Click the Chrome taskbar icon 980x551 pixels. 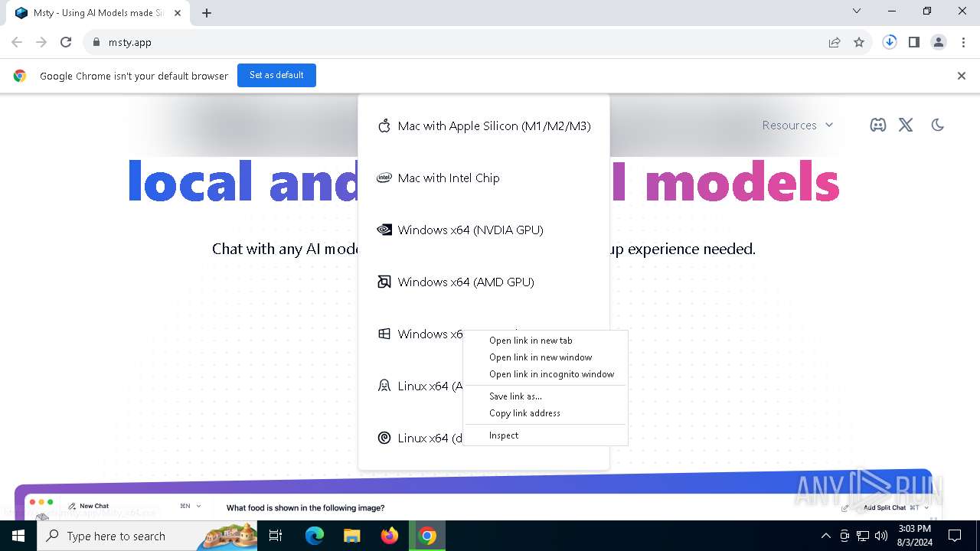pos(427,536)
